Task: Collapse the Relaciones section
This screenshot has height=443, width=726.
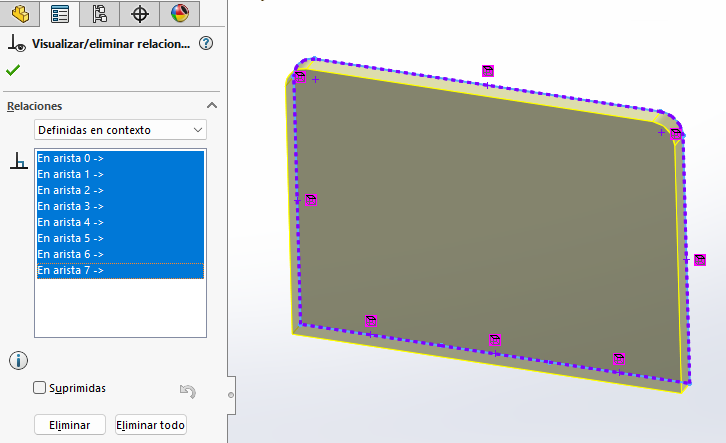Action: [212, 106]
